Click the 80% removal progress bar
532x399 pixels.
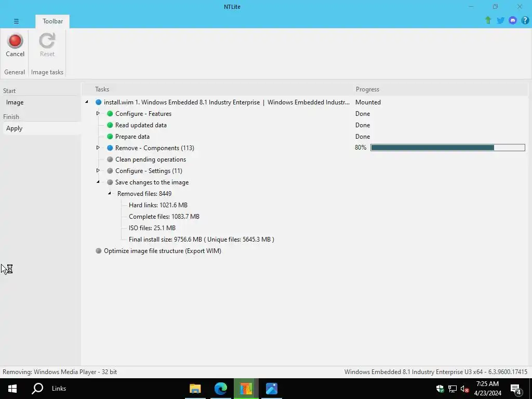tap(447, 148)
